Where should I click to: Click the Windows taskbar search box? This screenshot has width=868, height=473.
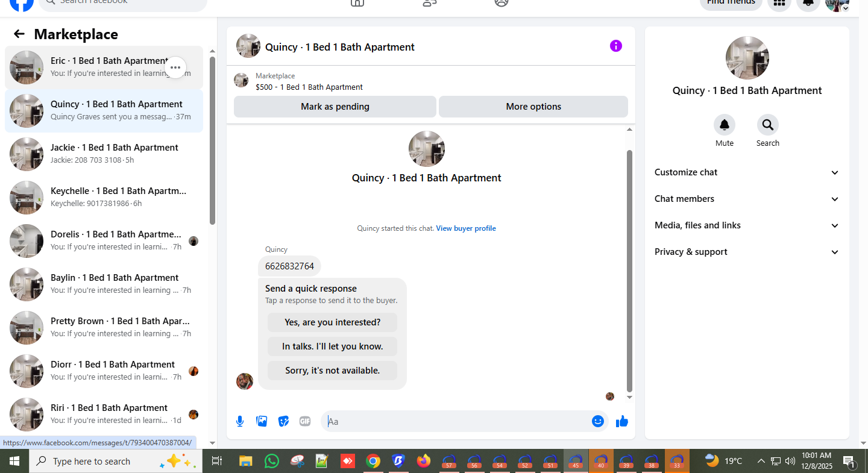point(115,462)
